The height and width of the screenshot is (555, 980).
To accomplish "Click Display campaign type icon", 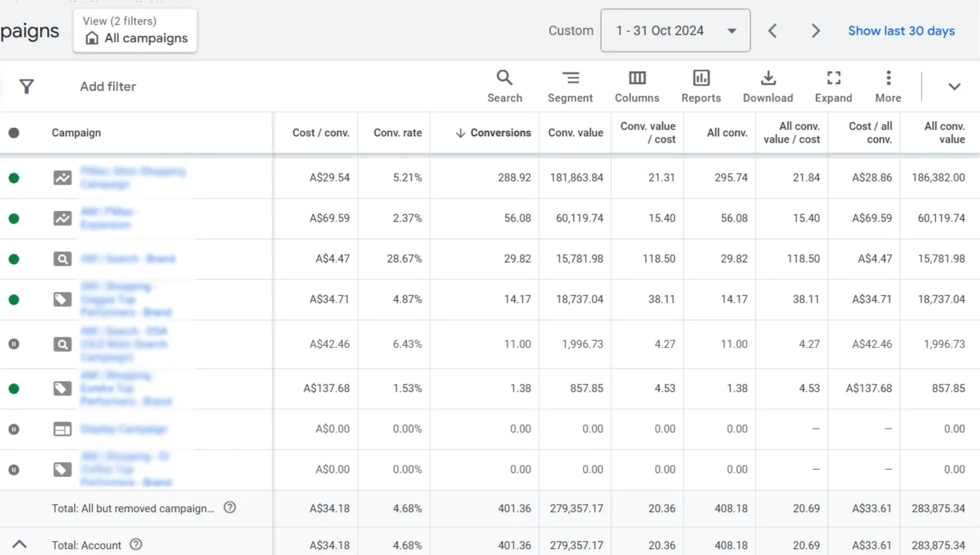I will (x=62, y=429).
